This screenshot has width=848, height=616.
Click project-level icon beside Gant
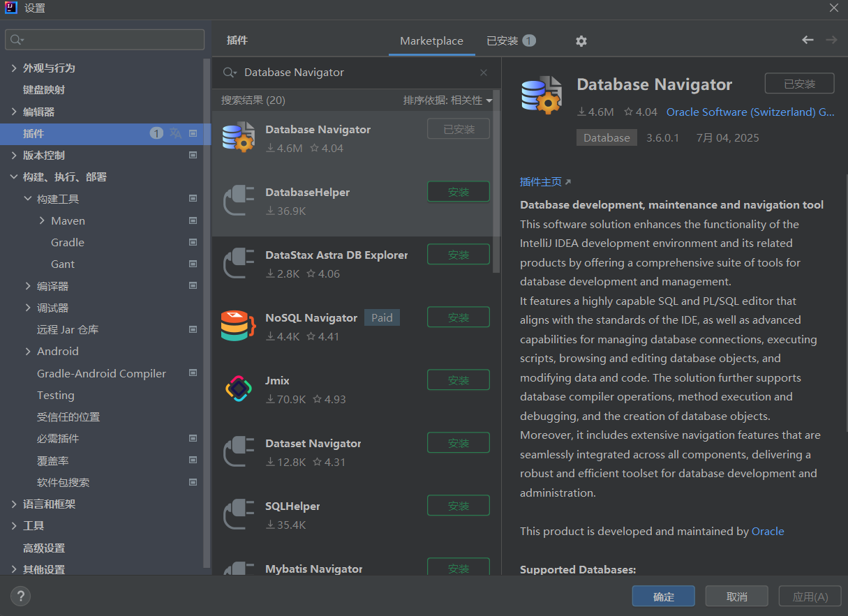click(x=193, y=264)
